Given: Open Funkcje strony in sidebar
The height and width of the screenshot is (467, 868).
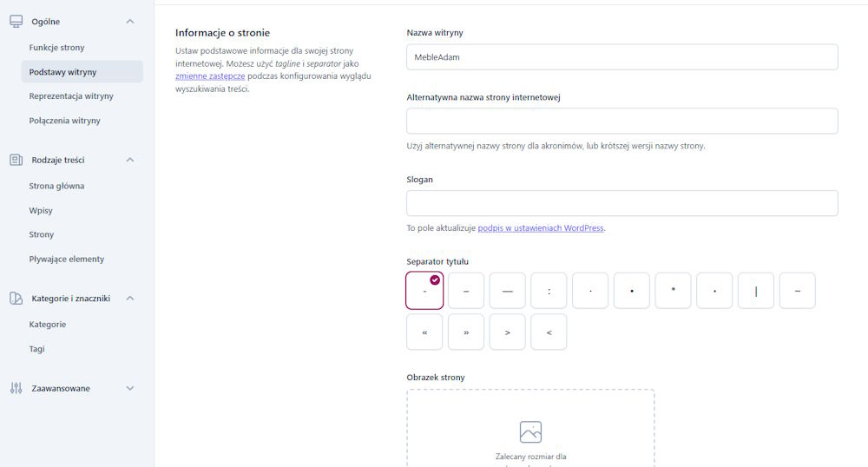Looking at the screenshot, I should coord(56,48).
